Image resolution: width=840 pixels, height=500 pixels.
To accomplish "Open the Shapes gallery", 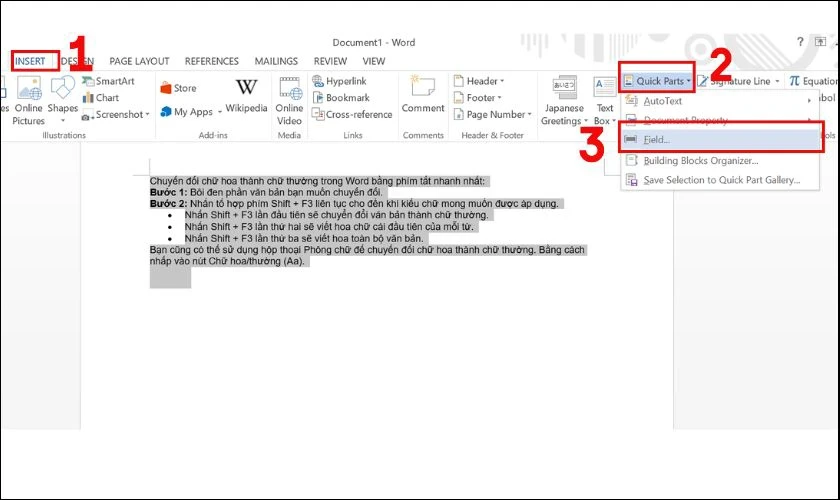I will 63,100.
